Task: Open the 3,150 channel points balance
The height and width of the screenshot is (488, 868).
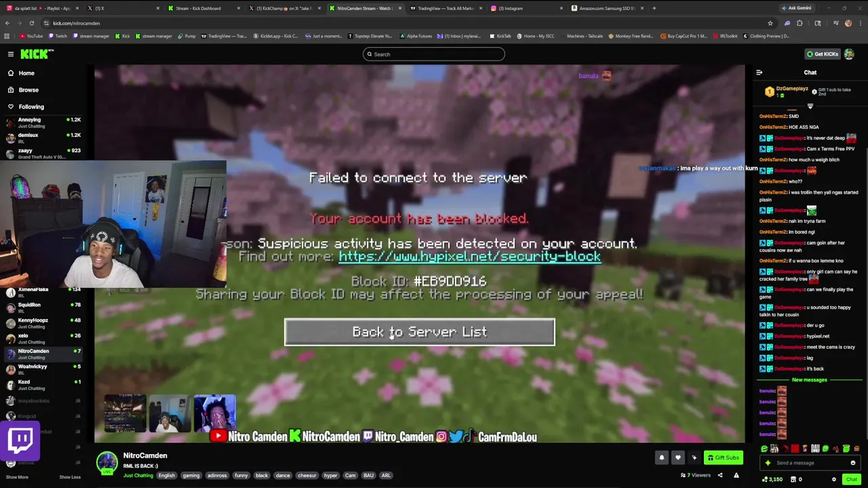Action: tap(773, 479)
